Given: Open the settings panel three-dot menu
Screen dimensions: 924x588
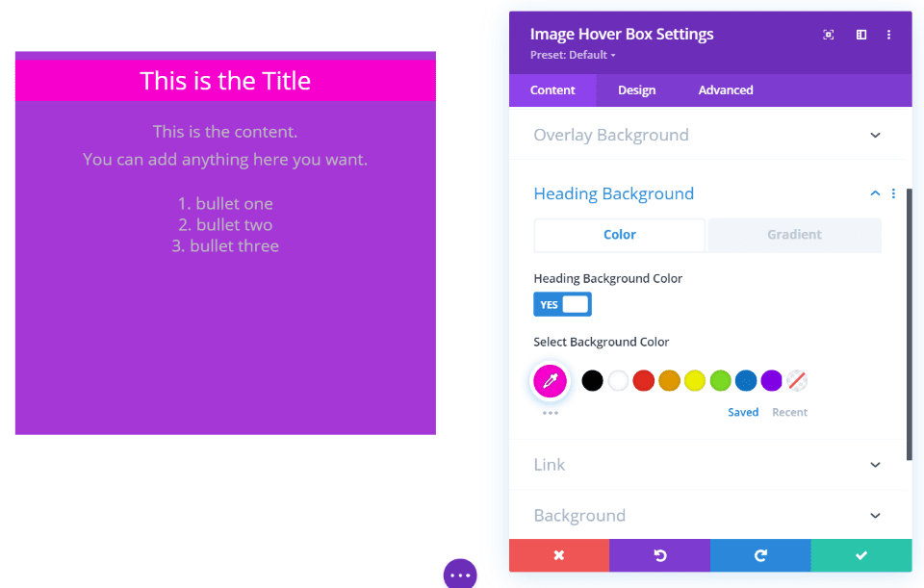Looking at the screenshot, I should click(888, 35).
